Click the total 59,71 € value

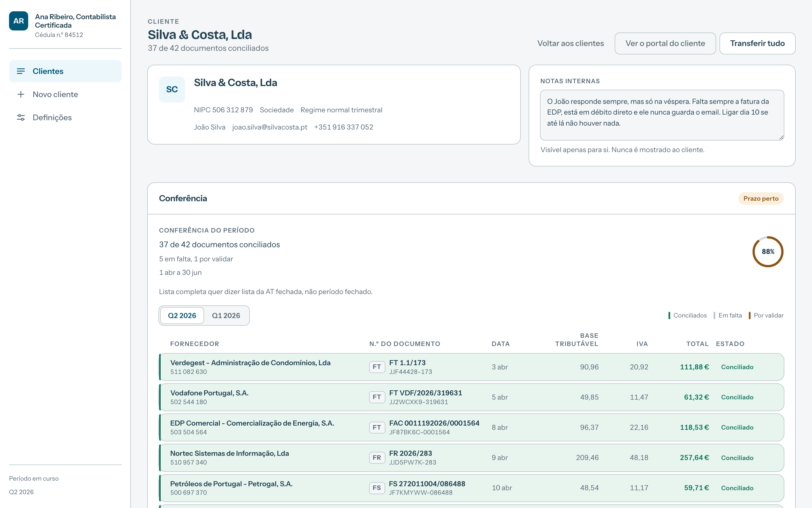click(x=696, y=488)
